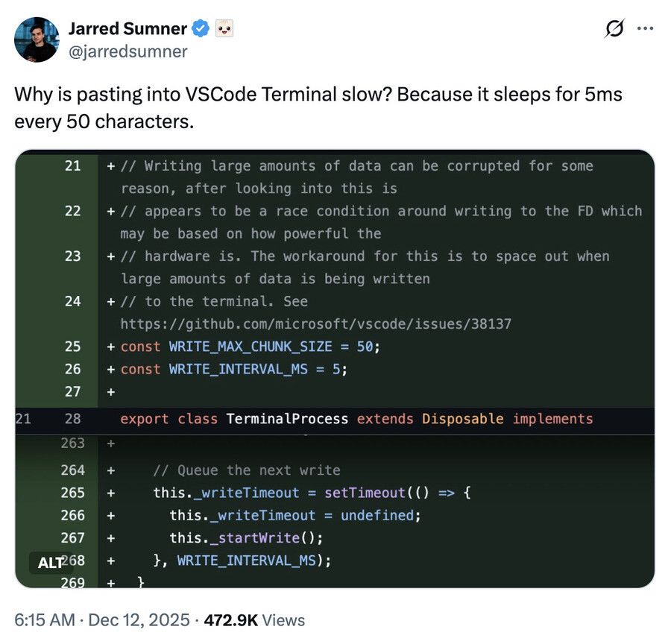Click the this._startWrite() code line
The height and width of the screenshot is (644, 671).
tap(246, 537)
